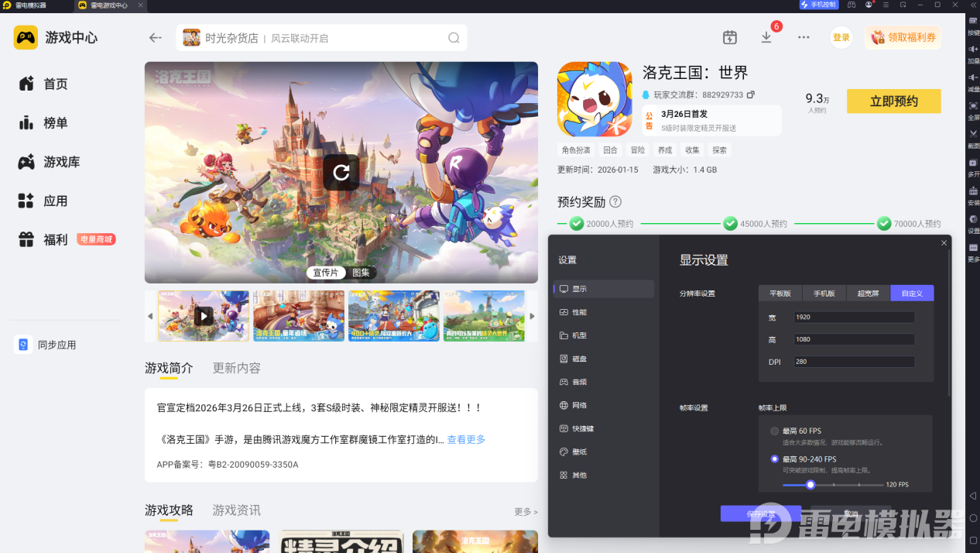Click the 登录 login button
Viewport: 980px width, 553px height.
tap(841, 37)
